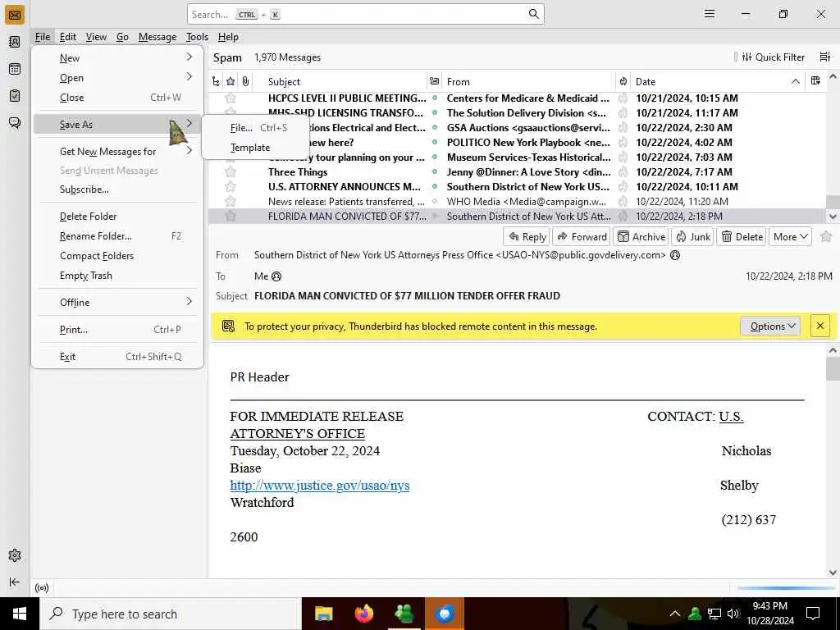The width and height of the screenshot is (840, 630).
Task: Sort by attachment column header icon
Action: [245, 81]
